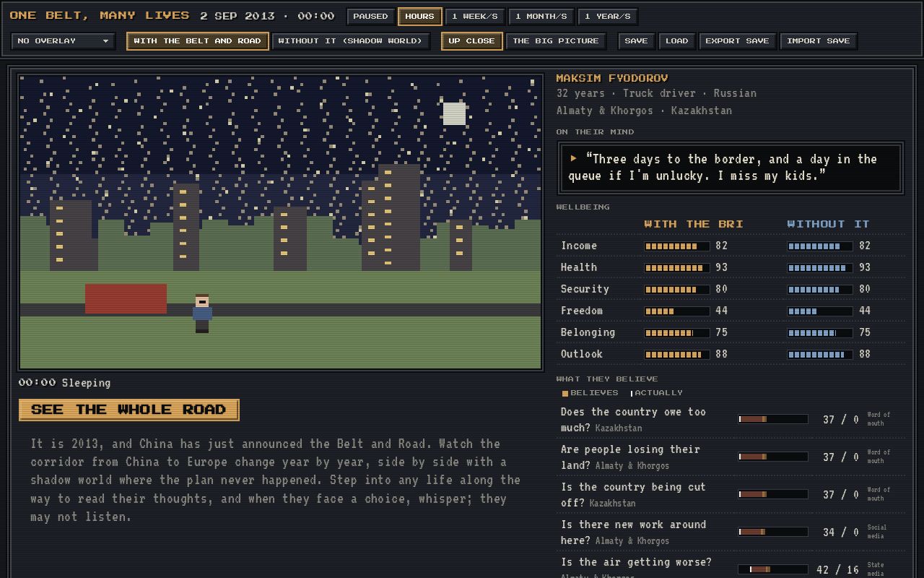924x578 pixels.
Task: Set speed to 1 Week/s
Action: pos(475,17)
